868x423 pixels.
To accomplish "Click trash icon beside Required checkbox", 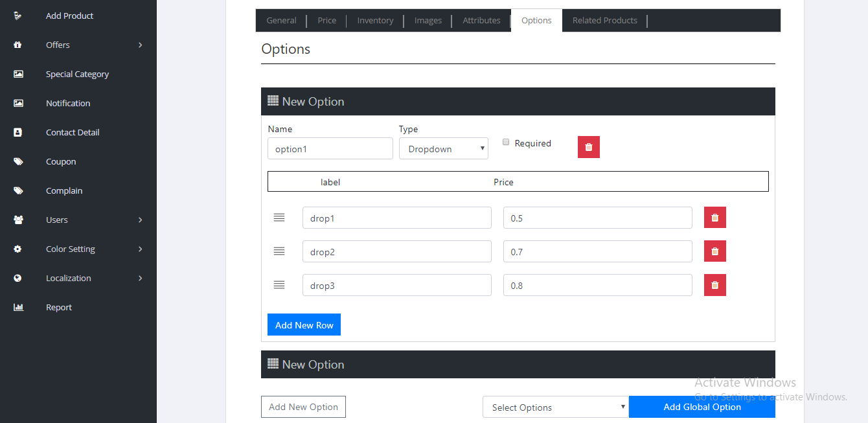I will [588, 147].
